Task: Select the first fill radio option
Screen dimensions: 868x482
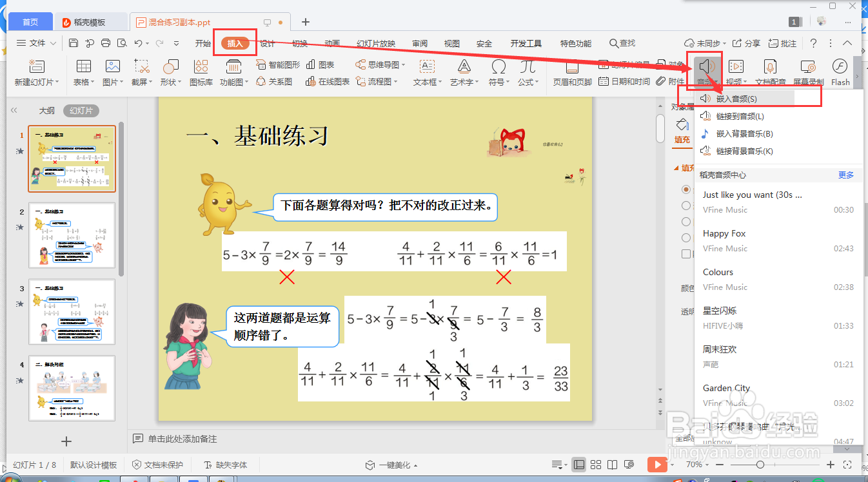Action: click(x=686, y=189)
